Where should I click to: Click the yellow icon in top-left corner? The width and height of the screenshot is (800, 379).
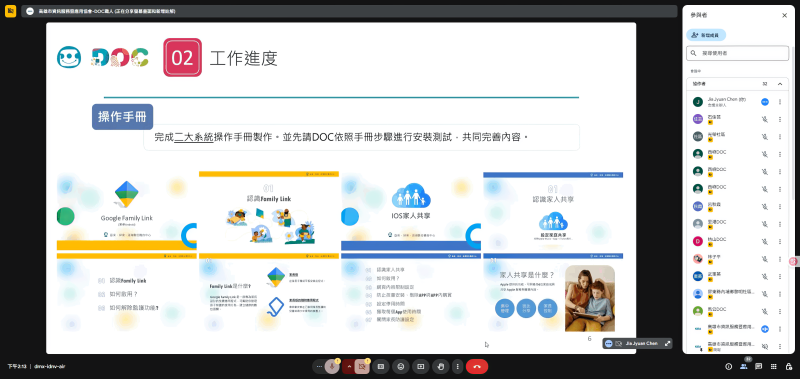tap(10, 11)
